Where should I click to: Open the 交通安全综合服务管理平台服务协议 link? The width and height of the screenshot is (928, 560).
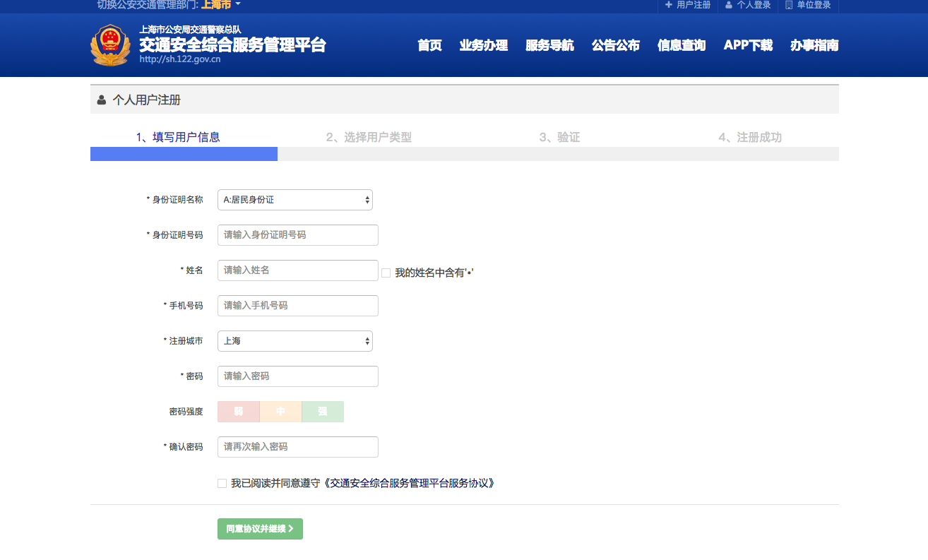408,484
